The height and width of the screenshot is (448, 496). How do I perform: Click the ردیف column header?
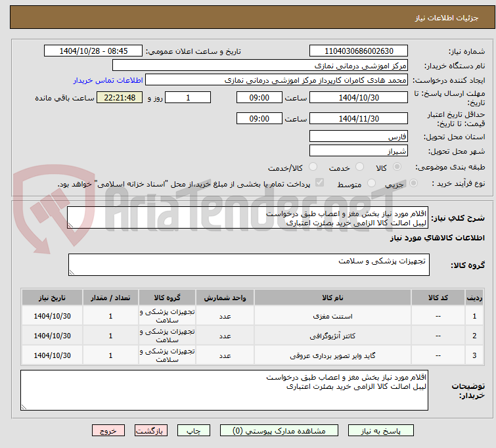click(474, 298)
